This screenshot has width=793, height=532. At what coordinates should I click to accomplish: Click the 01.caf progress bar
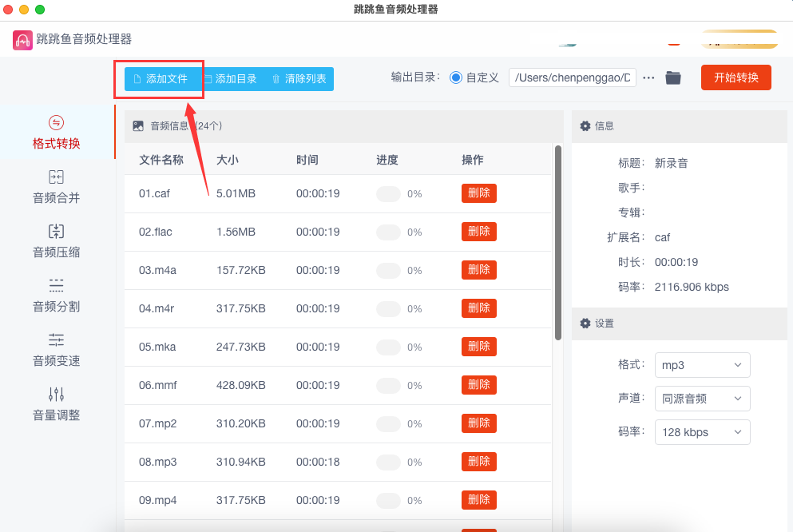(x=388, y=193)
